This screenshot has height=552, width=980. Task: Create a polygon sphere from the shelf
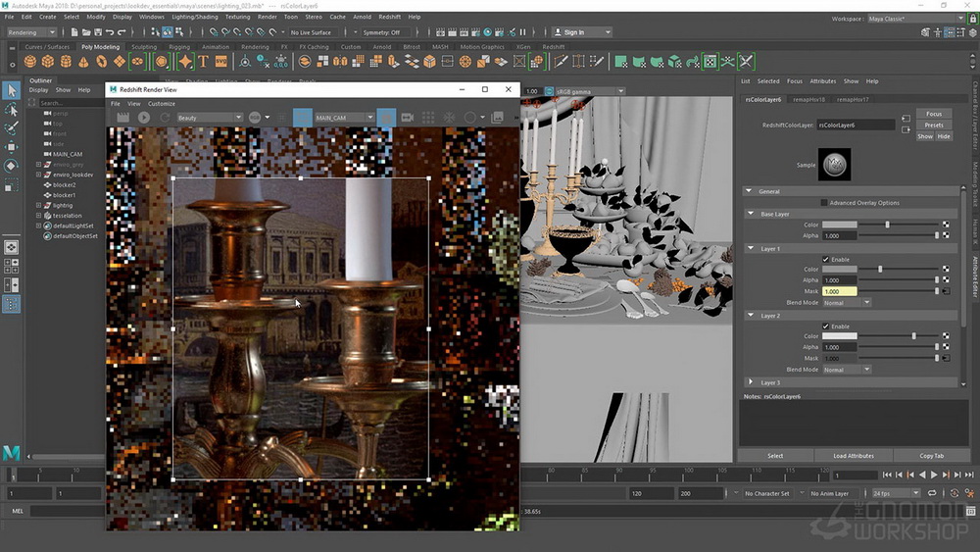[29, 61]
